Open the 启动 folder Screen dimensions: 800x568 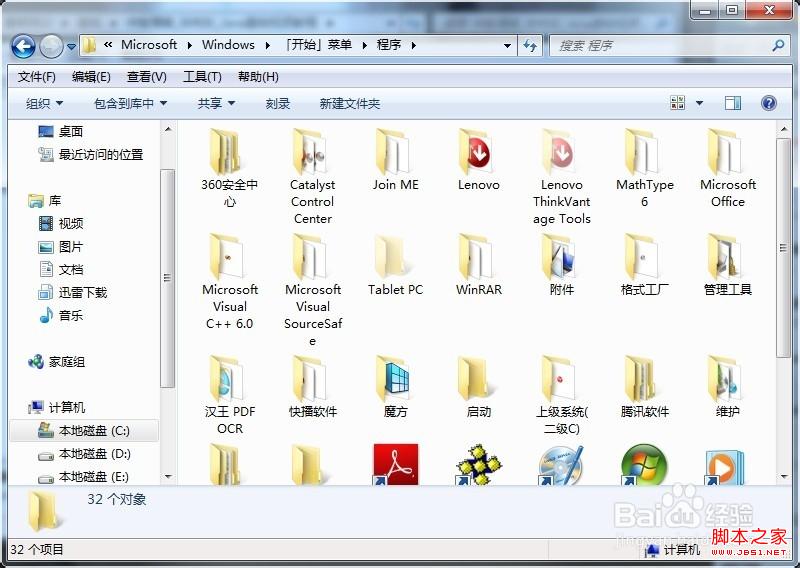pos(479,387)
